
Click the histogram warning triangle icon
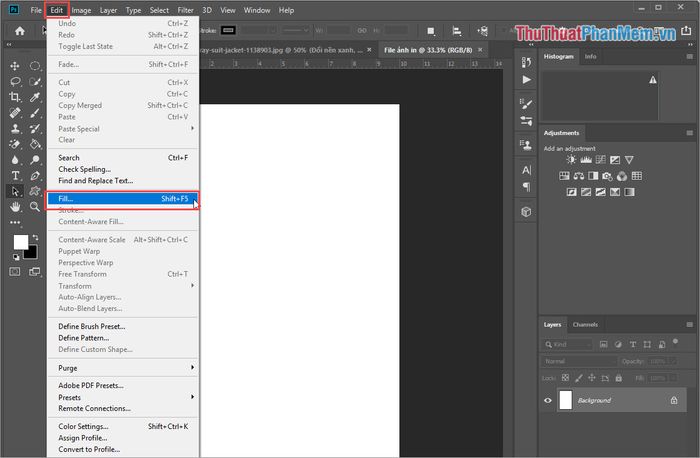pyautogui.click(x=653, y=80)
